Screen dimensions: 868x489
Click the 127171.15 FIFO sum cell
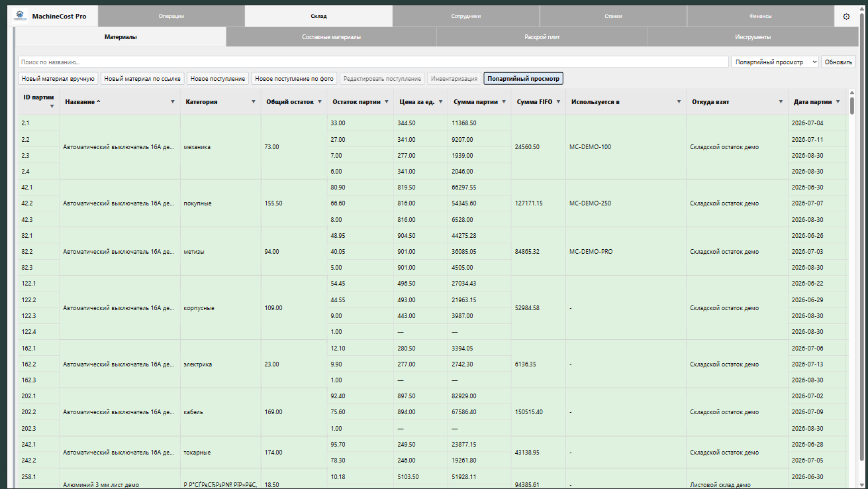[538, 203]
